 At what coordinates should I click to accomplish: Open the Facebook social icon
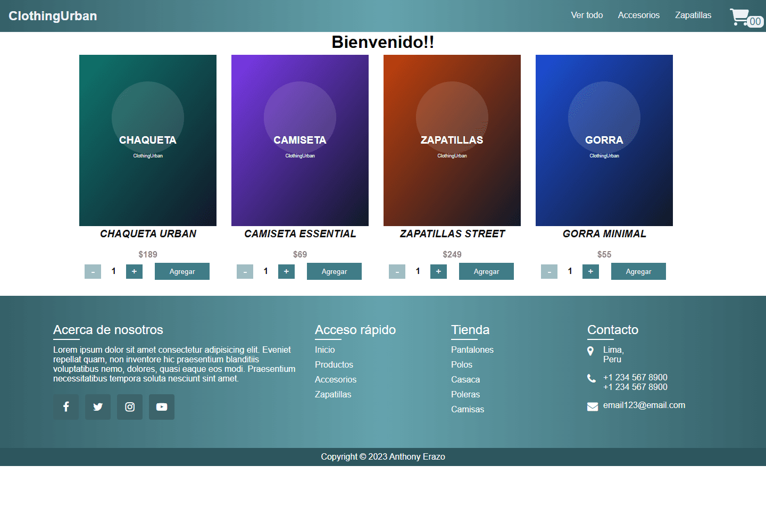[x=66, y=407]
